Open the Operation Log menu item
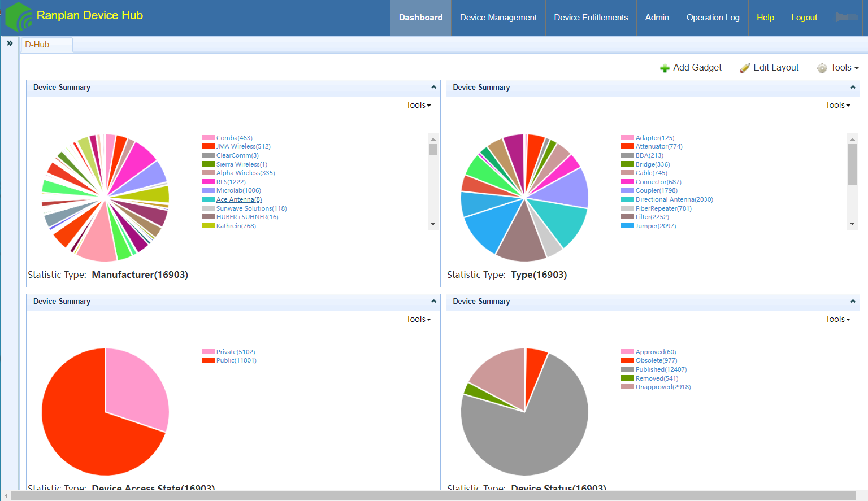868x501 pixels. click(713, 18)
